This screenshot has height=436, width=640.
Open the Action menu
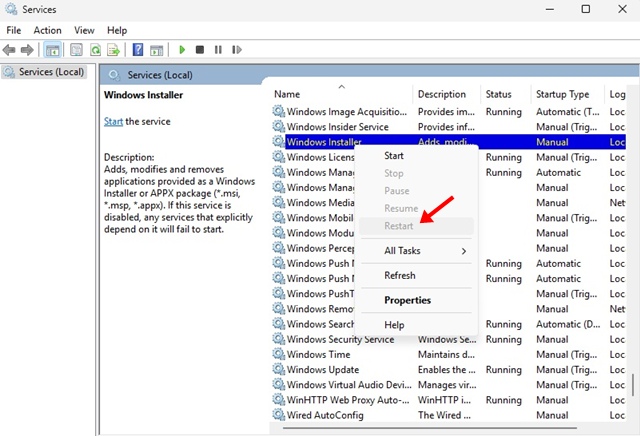pos(47,30)
